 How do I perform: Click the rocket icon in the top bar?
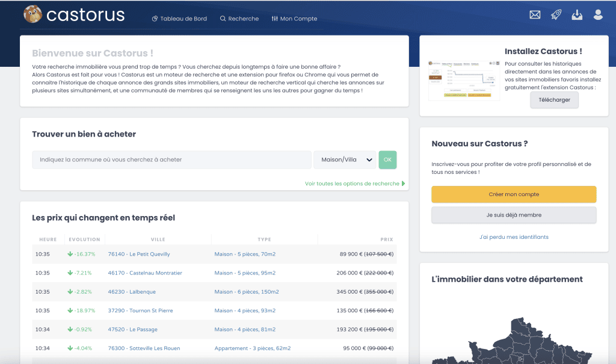(556, 14)
